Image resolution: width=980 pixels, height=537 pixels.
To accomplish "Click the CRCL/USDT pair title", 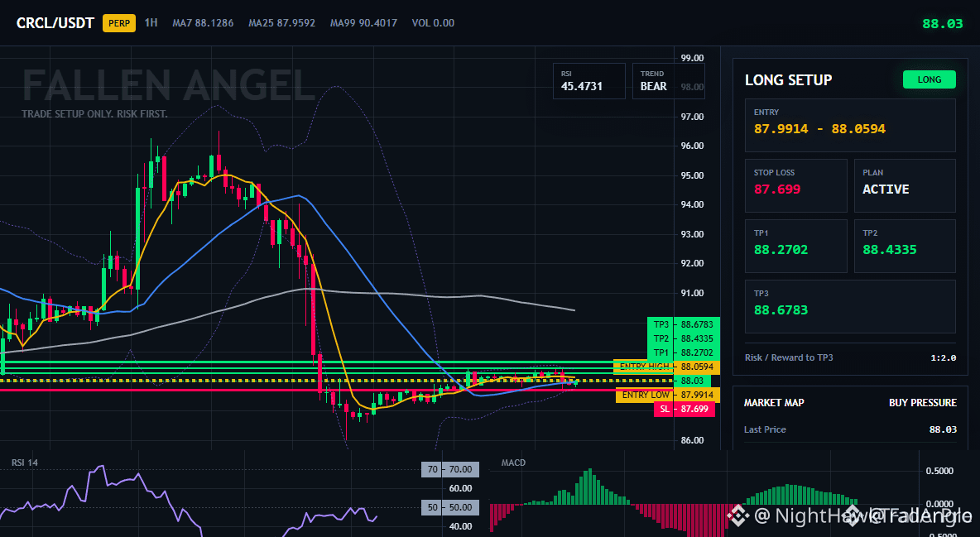I will click(55, 23).
